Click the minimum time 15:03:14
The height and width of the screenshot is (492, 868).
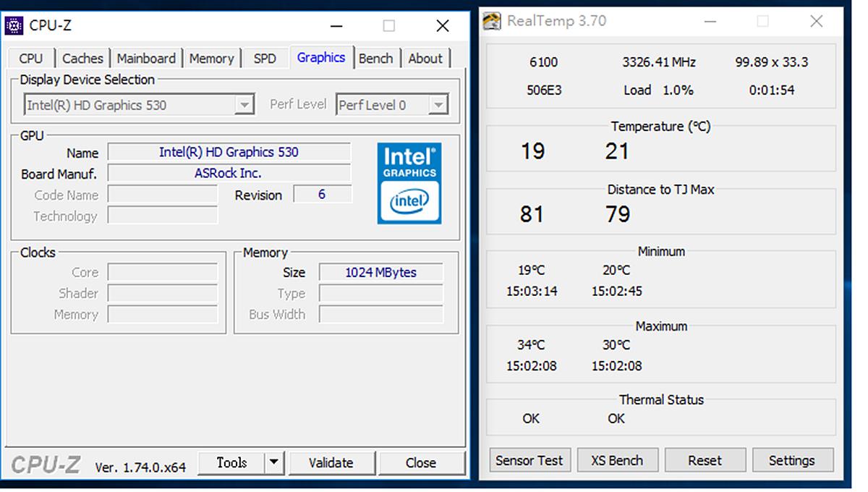[532, 292]
